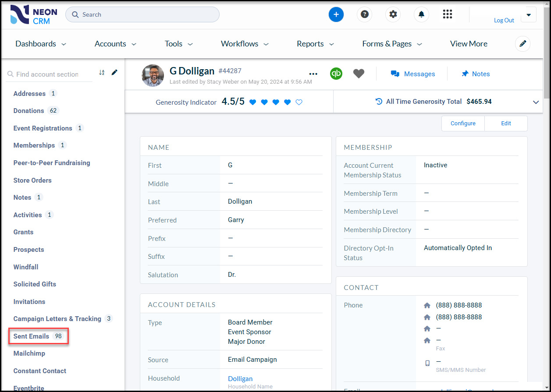Open the Dashboards menu
Screen dimensions: 551x392
click(x=41, y=44)
